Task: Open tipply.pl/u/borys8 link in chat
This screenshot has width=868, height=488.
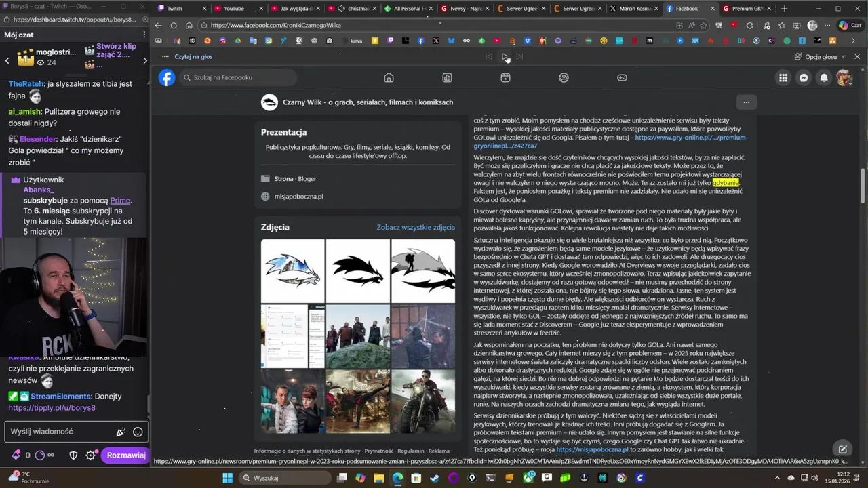Action: (x=52, y=408)
